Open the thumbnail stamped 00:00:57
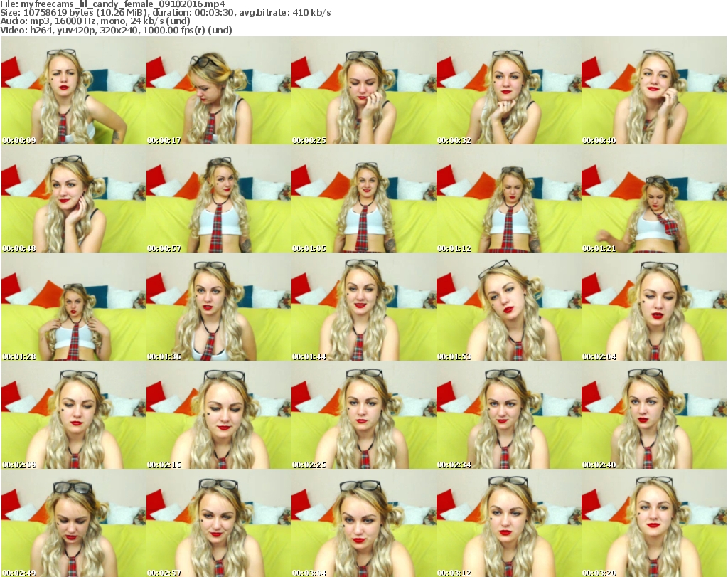The height and width of the screenshot is (577, 728). (219, 198)
